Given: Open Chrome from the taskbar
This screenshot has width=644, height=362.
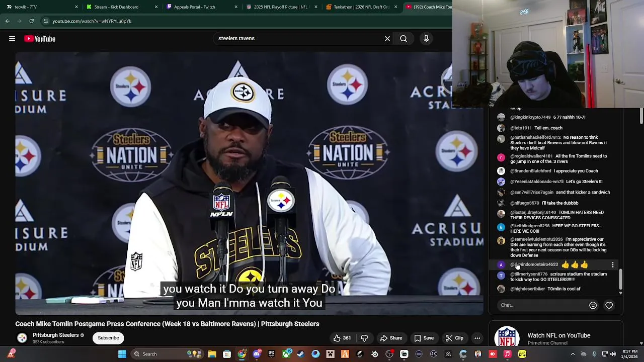Looking at the screenshot, I should coord(242,354).
